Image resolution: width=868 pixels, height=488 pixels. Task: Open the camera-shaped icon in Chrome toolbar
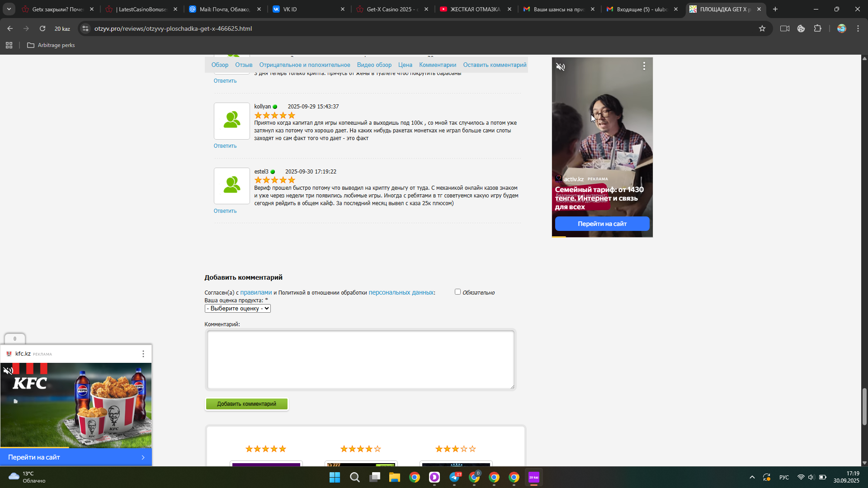(785, 28)
